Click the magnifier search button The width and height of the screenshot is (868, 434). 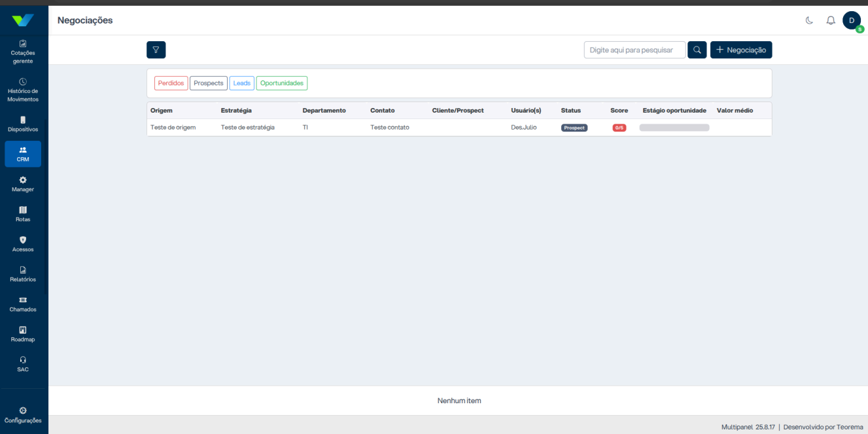pyautogui.click(x=697, y=50)
